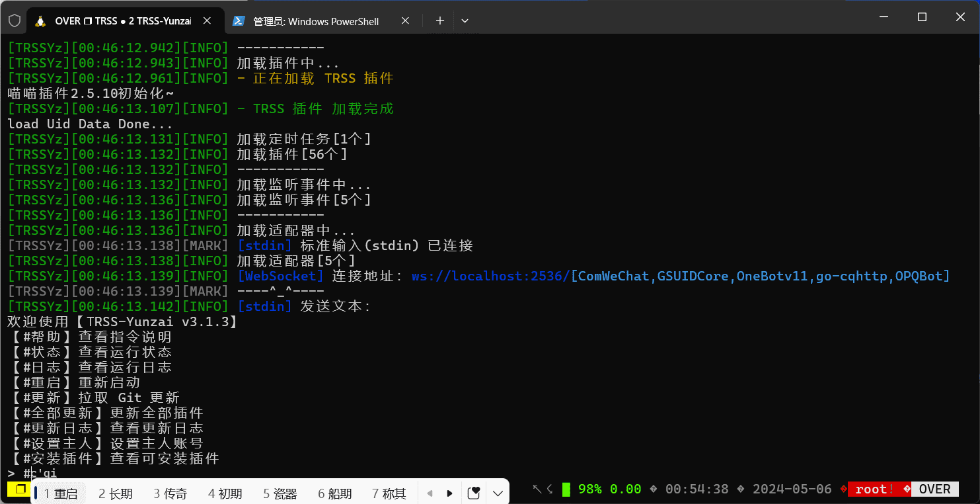Viewport: 980px width, 504px height.
Task: Click the Tux penguin icon on the TRSS tab
Action: (x=39, y=21)
